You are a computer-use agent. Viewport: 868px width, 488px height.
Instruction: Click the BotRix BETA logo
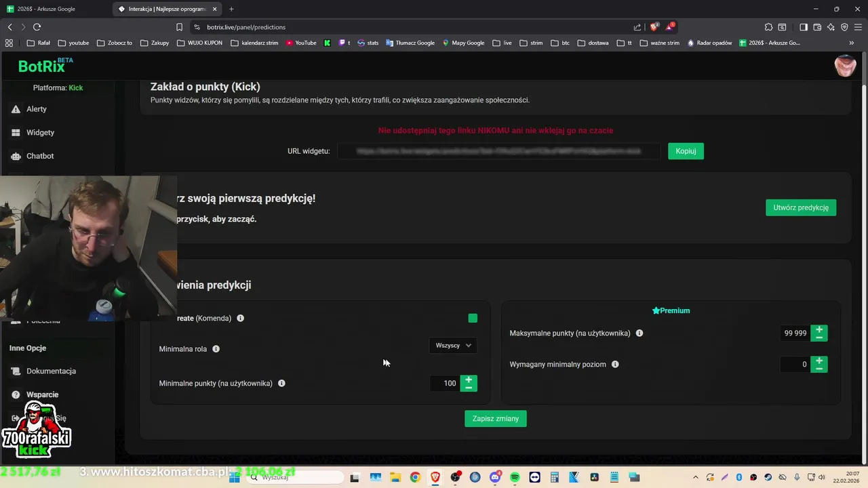click(x=45, y=66)
